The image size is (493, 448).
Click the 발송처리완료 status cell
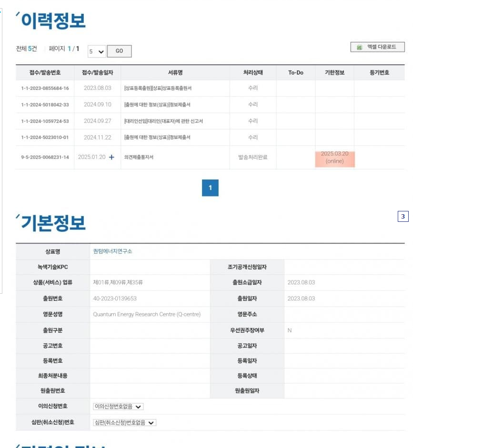click(x=253, y=157)
